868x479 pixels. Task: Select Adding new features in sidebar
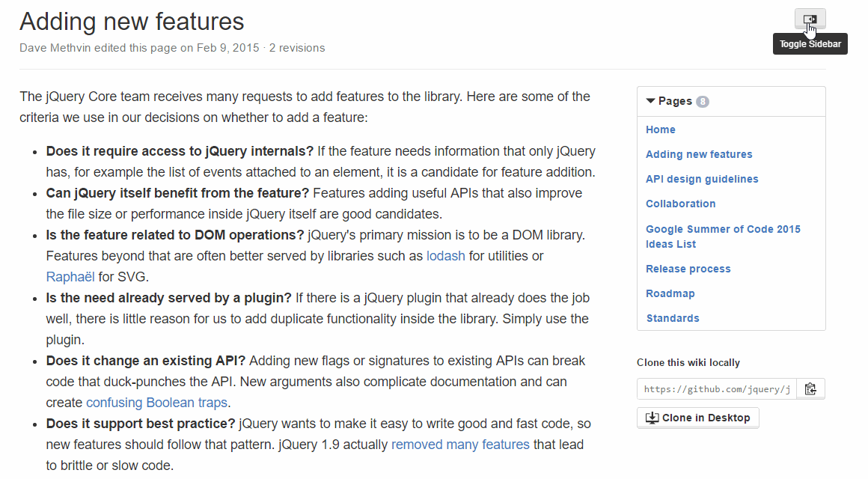(x=699, y=154)
